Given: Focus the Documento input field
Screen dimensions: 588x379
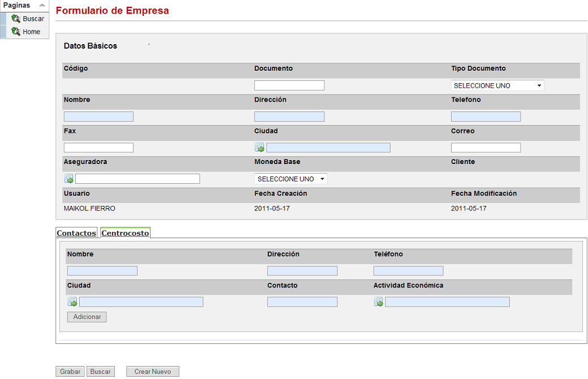Looking at the screenshot, I should [x=289, y=85].
